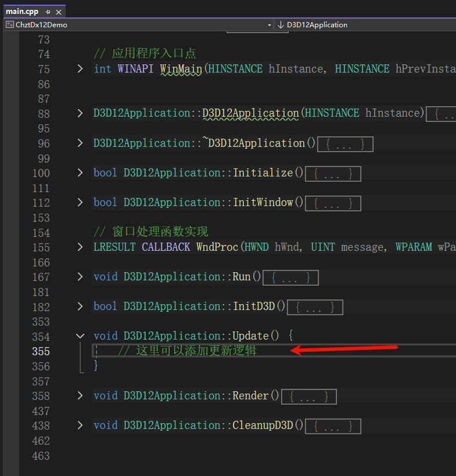Click the collapsed ellipsis box after Run()

(290, 277)
